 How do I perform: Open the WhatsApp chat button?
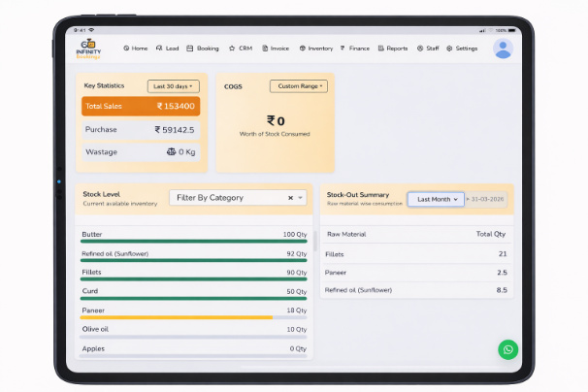[507, 349]
